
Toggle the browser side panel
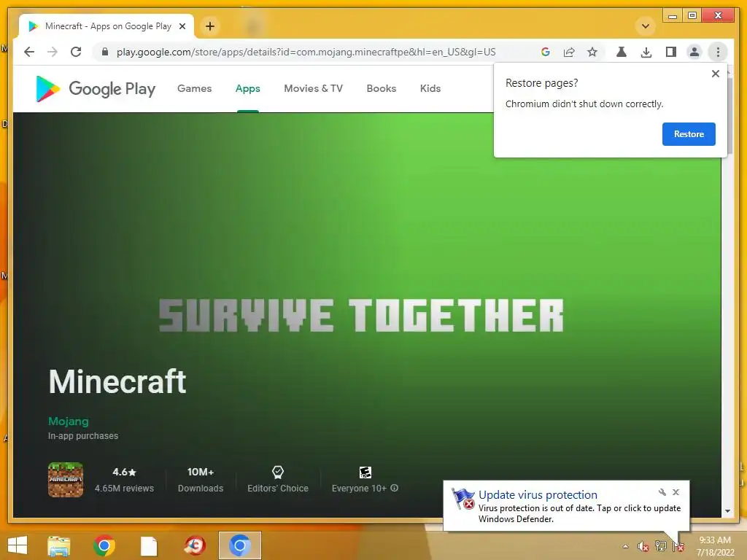pos(671,52)
